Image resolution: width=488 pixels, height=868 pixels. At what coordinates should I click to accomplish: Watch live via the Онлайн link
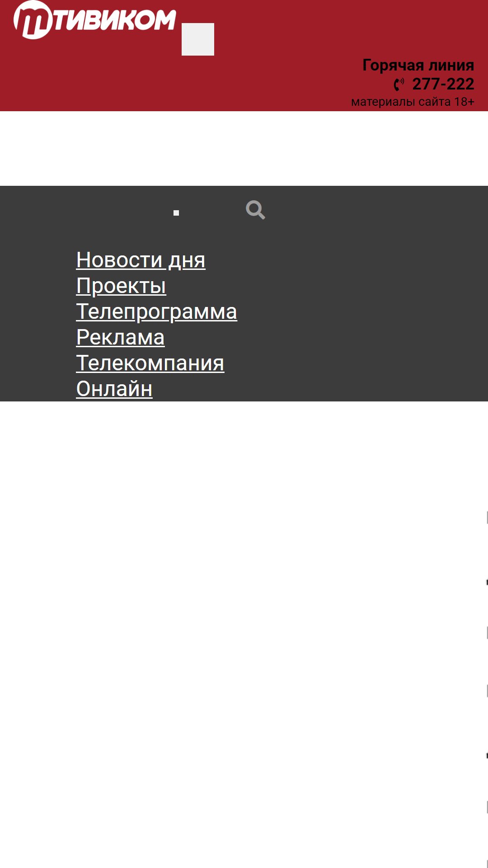tap(114, 389)
